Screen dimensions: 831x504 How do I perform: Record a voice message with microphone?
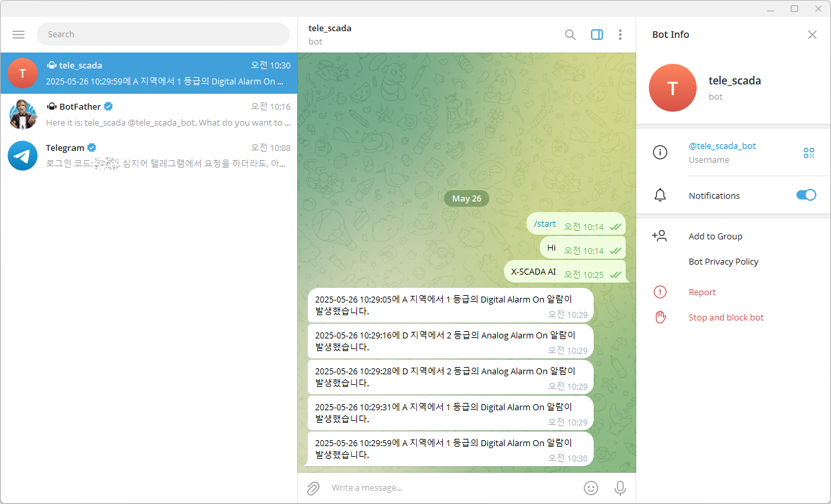click(620, 488)
